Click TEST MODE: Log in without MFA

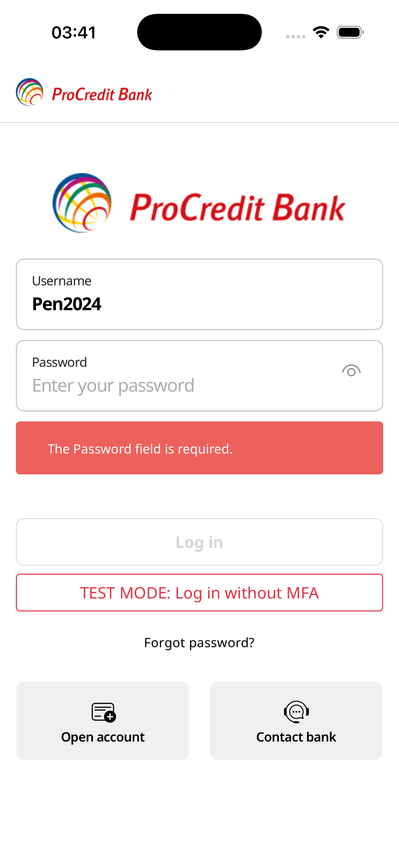click(x=199, y=593)
